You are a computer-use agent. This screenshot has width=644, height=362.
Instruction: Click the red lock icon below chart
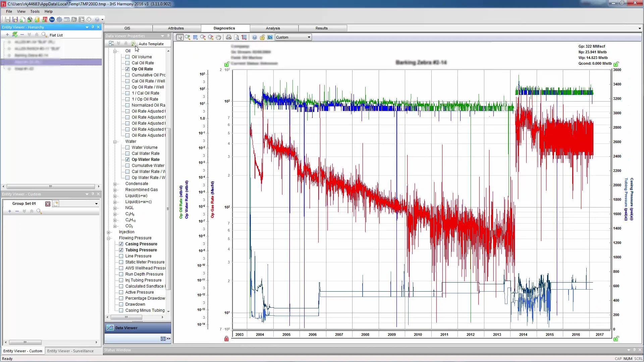click(226, 339)
